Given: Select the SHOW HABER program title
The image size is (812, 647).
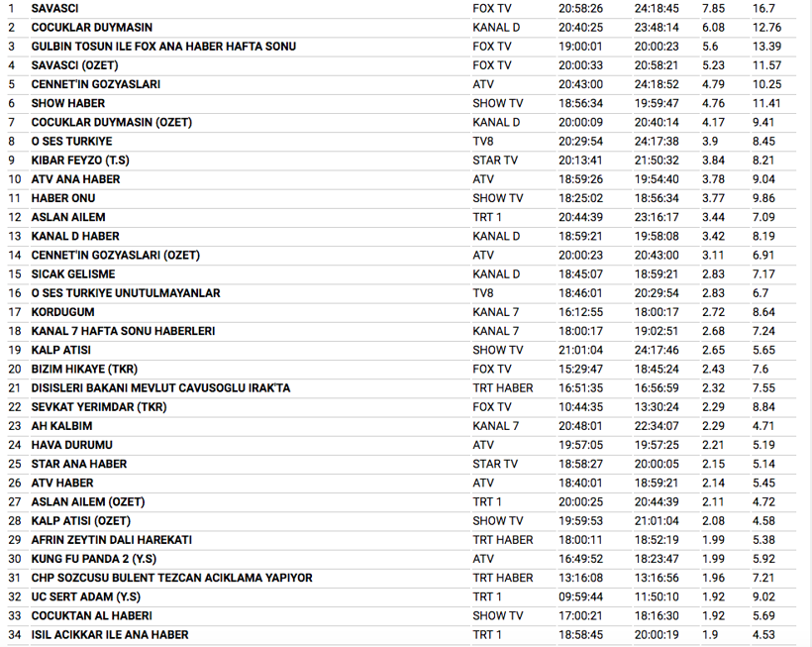Looking at the screenshot, I should (x=67, y=103).
